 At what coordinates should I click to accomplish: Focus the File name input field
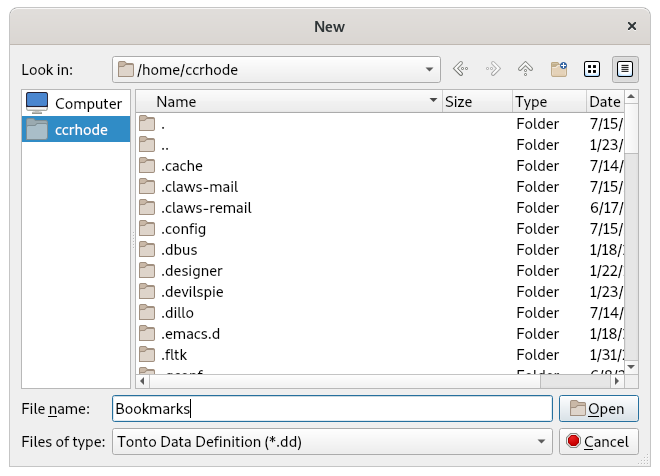[x=332, y=409]
